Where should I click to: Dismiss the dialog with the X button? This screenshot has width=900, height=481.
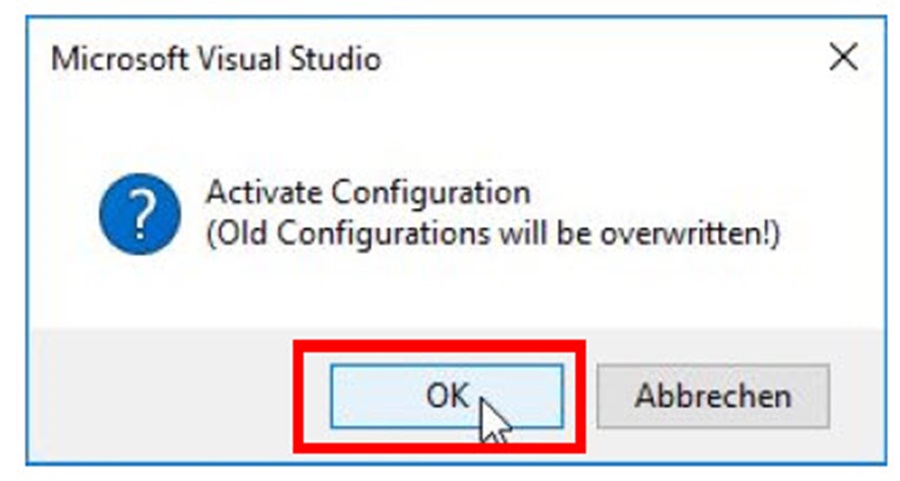843,58
